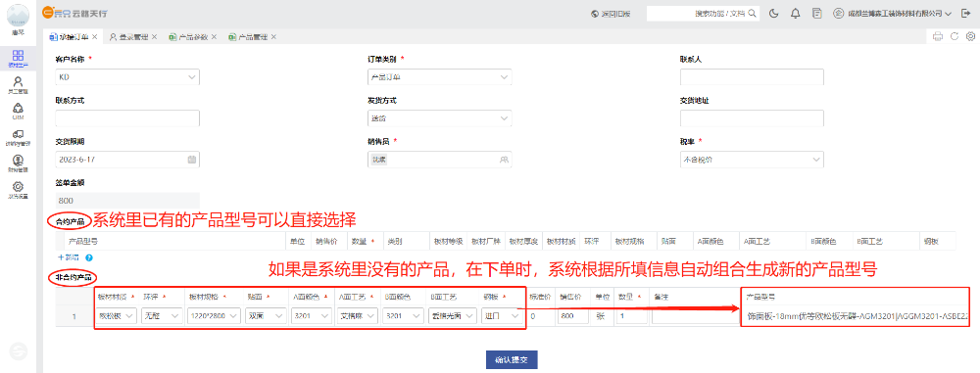This screenshot has width=980, height=373.
Task: Click the 标准价 field showing 0
Action: pyautogui.click(x=541, y=317)
